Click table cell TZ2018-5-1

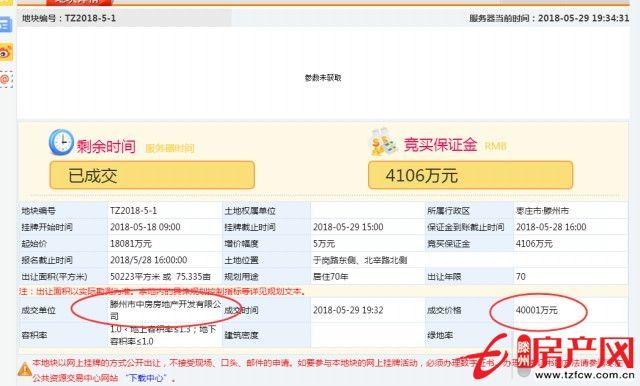[133, 211]
